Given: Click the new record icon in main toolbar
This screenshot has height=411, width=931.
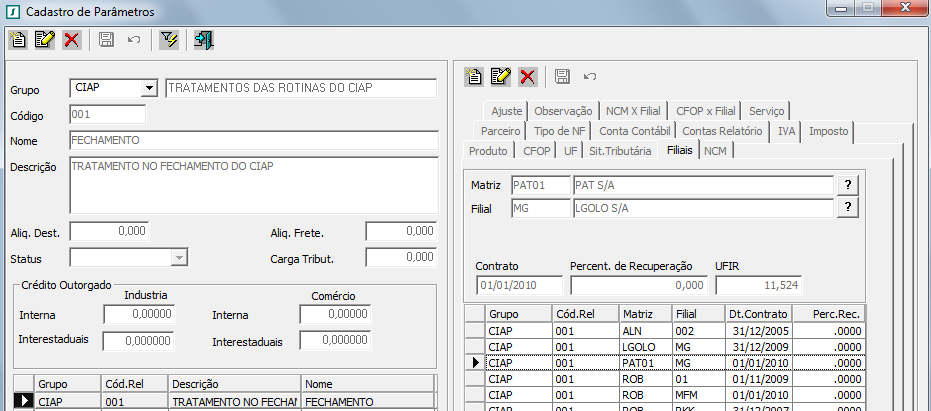Looking at the screenshot, I should 18,40.
